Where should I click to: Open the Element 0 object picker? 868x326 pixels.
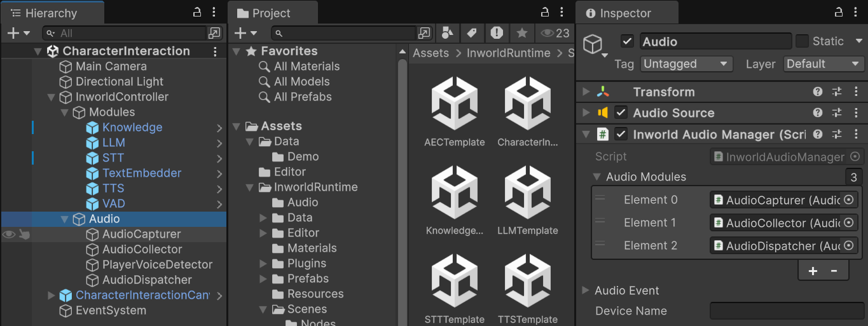[848, 200]
